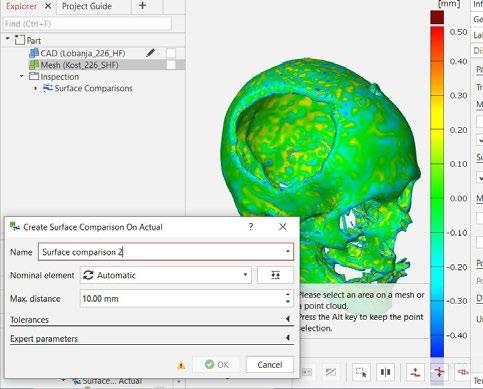Click the mirror/split view icon in bottom toolbar
The height and width of the screenshot is (389, 483).
(x=385, y=372)
